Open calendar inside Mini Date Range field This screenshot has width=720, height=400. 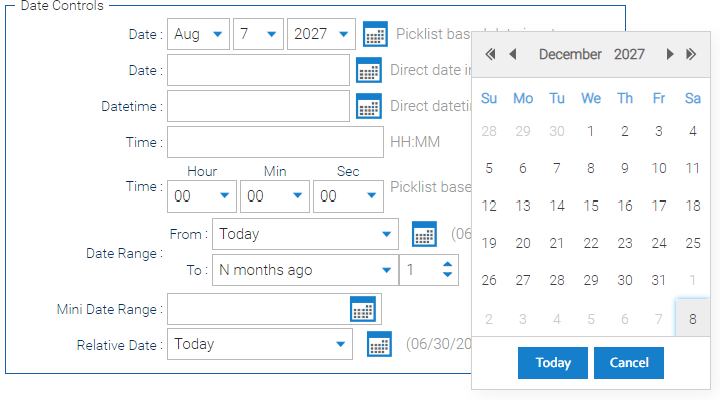tap(363, 309)
